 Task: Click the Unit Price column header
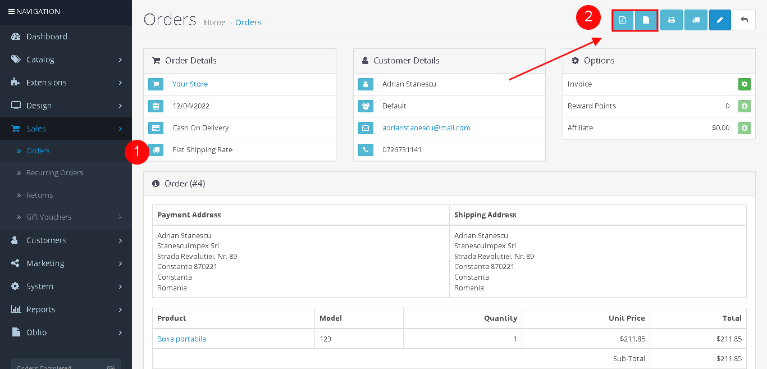(x=627, y=319)
